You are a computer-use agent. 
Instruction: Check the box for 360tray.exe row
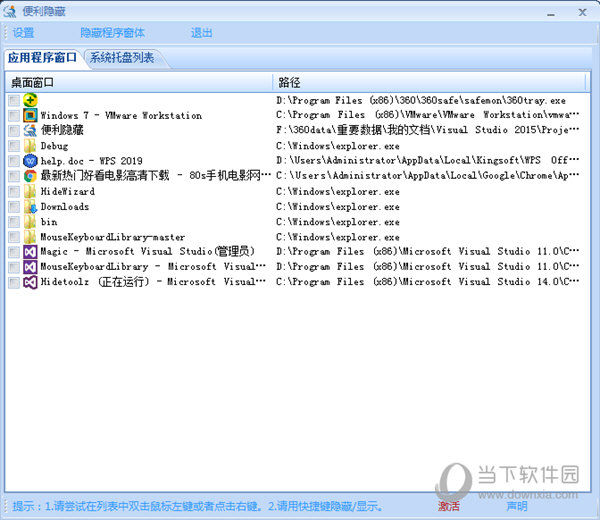click(14, 101)
